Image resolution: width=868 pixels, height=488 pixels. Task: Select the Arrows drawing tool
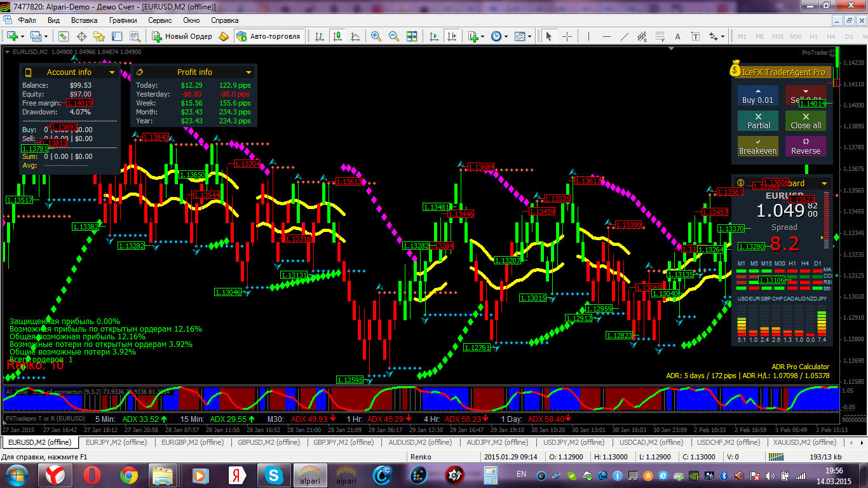coord(713,36)
